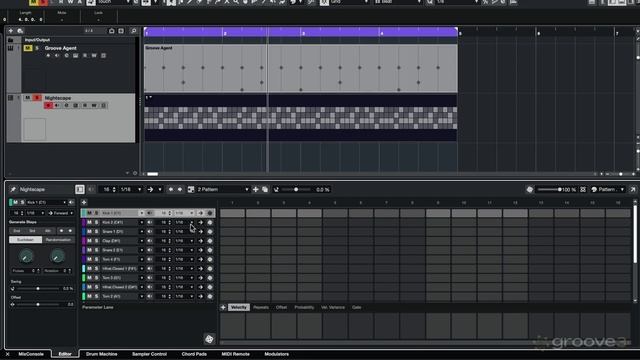This screenshot has width=640, height=360.
Task: Add a new pattern with plus icon
Action: pos(256,189)
